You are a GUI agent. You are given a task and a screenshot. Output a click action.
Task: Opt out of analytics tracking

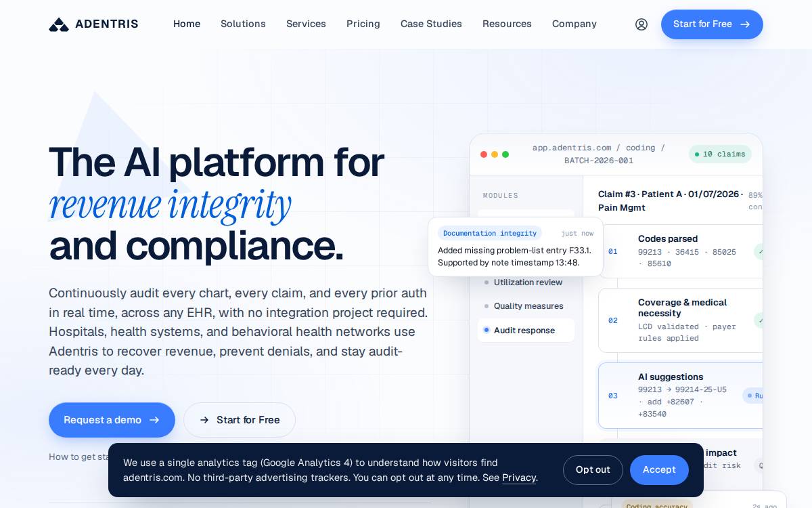tap(593, 470)
